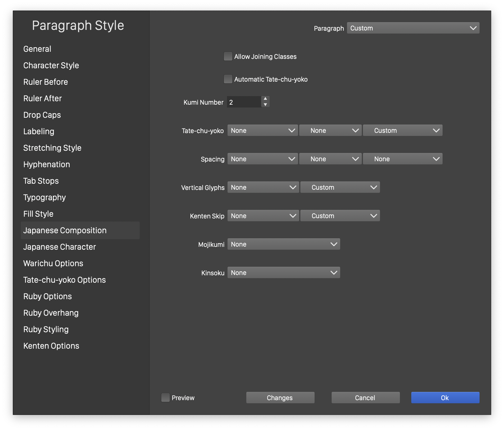Open the first Tate-chu-yoko dropdown
The width and height of the screenshot is (504, 430).
tap(263, 130)
